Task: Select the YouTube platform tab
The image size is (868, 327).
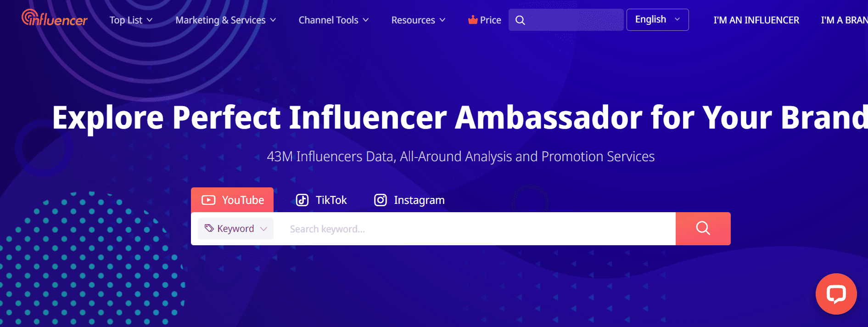Action: coord(232,200)
